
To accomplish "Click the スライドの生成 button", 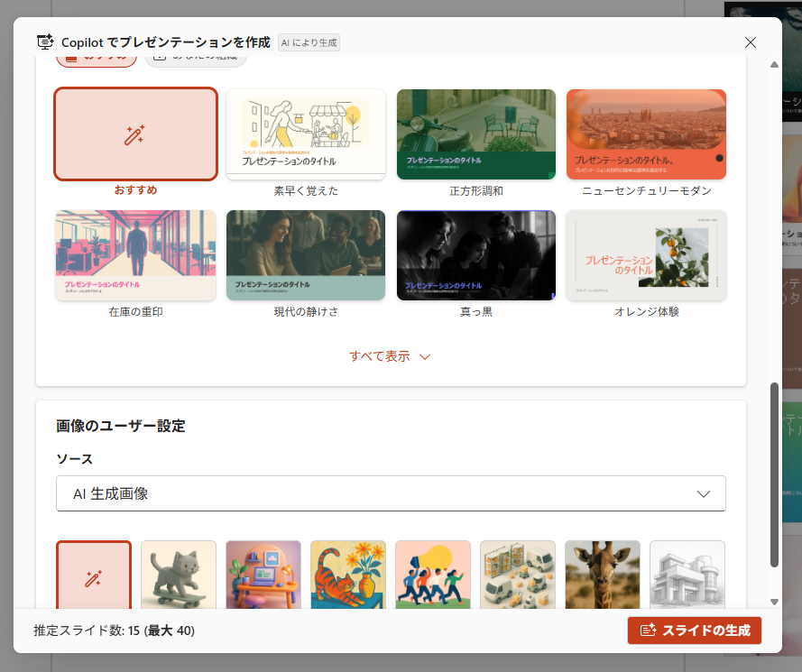I will [x=694, y=631].
